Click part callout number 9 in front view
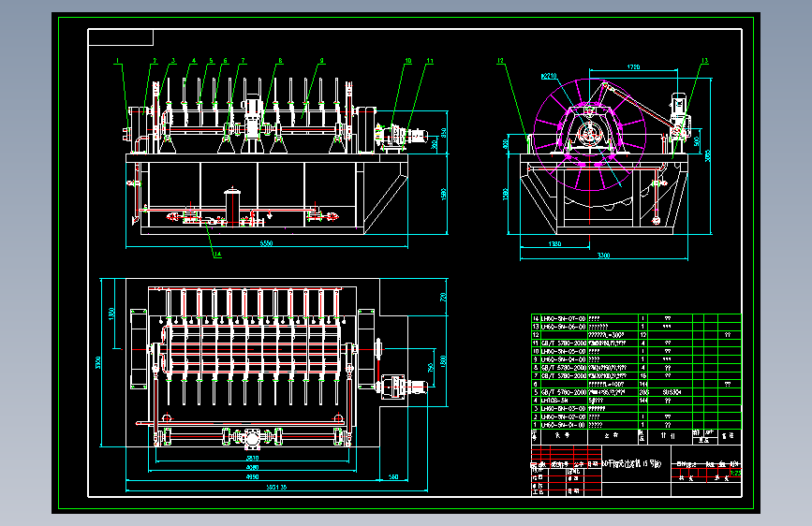 coord(321,61)
